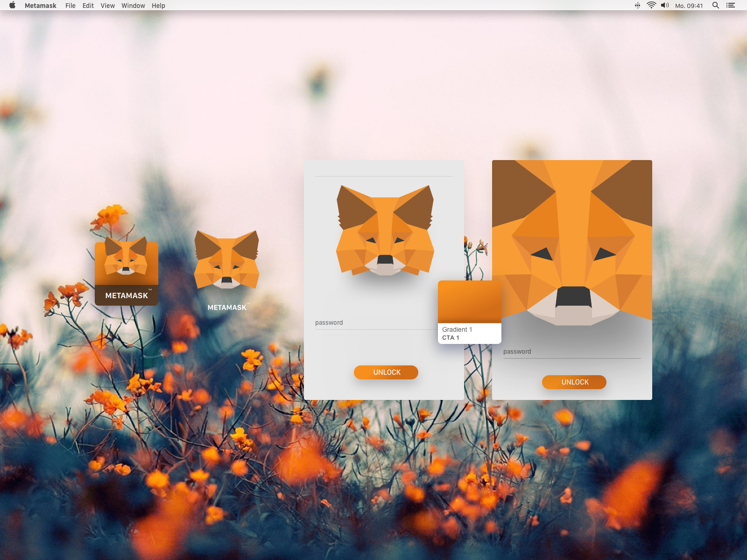This screenshot has height=560, width=747.
Task: Open Spotlight search magnifier
Action: coord(715,6)
